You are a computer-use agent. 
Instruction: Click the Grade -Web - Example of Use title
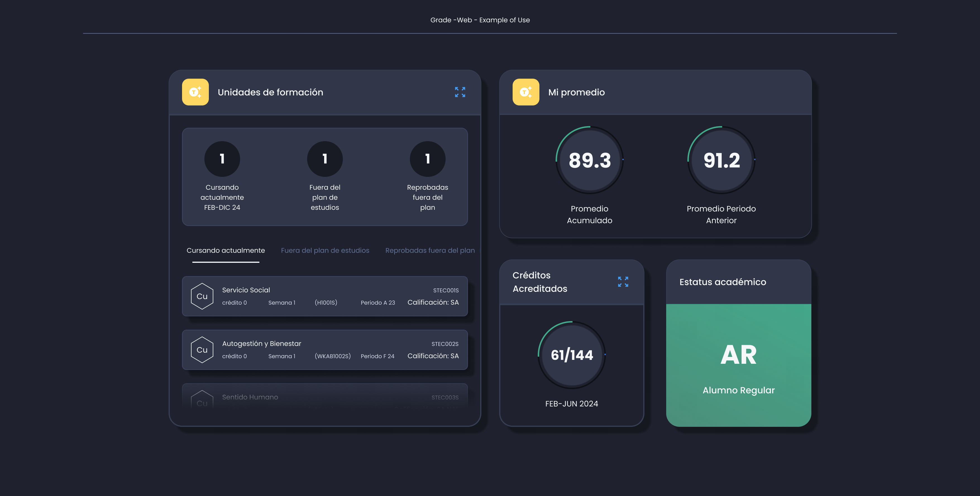[480, 20]
